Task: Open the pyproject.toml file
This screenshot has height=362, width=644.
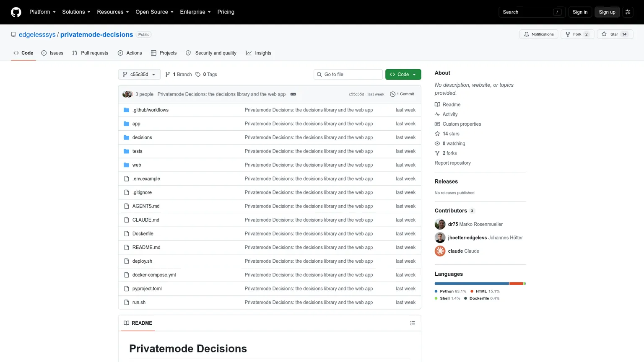Action: pyautogui.click(x=147, y=289)
